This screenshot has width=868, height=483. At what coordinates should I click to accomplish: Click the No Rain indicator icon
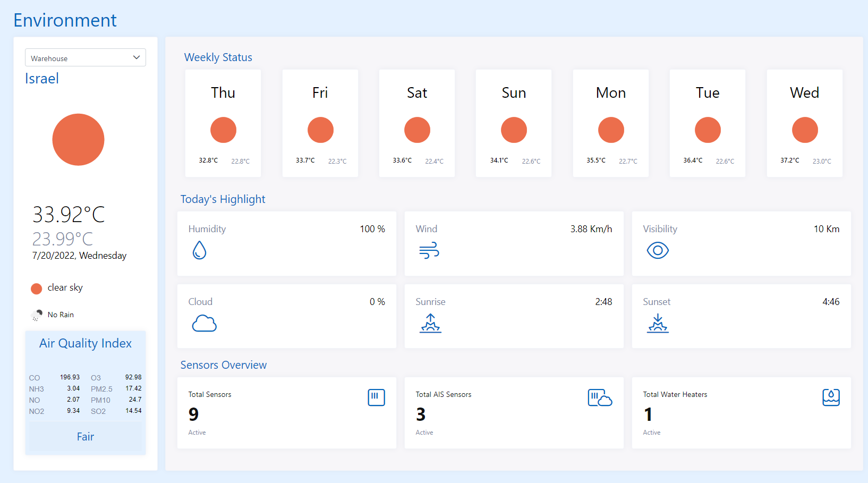pyautogui.click(x=36, y=314)
